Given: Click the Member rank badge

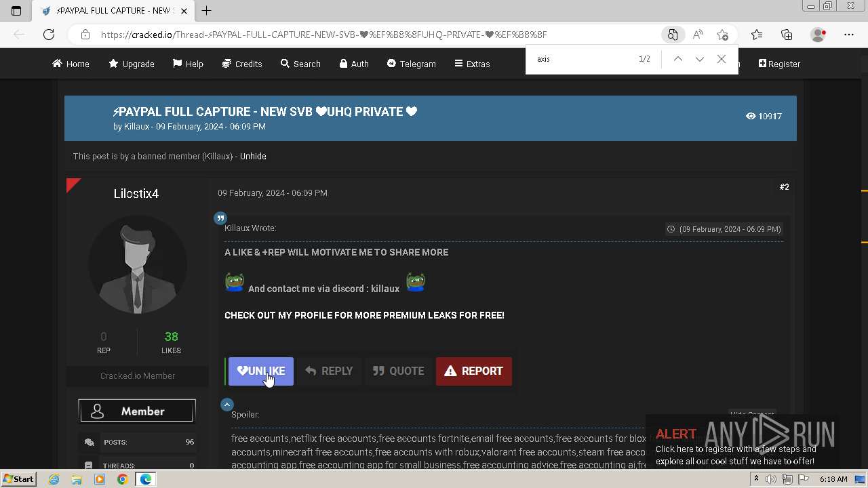Looking at the screenshot, I should pyautogui.click(x=137, y=411).
